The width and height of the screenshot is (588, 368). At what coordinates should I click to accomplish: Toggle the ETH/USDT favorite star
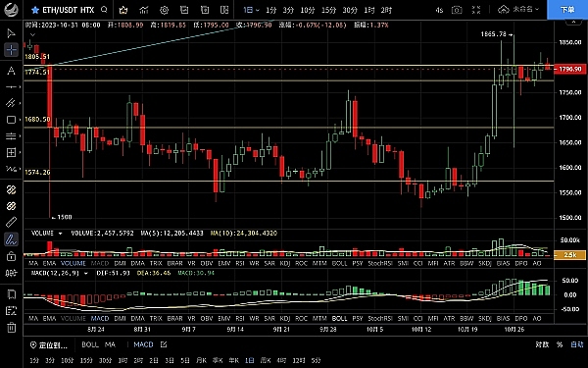35,10
